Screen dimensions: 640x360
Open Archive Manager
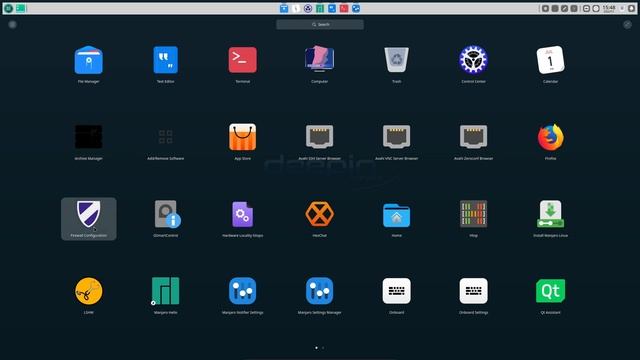tap(89, 137)
